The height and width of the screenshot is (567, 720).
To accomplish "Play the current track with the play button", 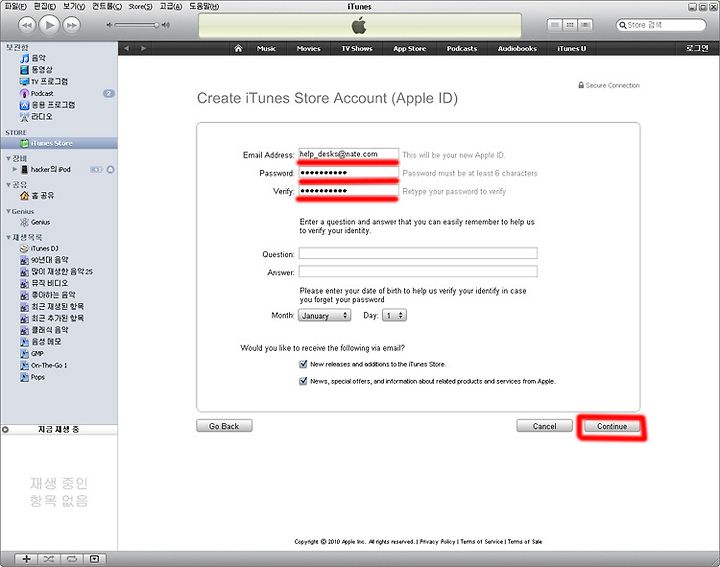I will (x=50, y=25).
